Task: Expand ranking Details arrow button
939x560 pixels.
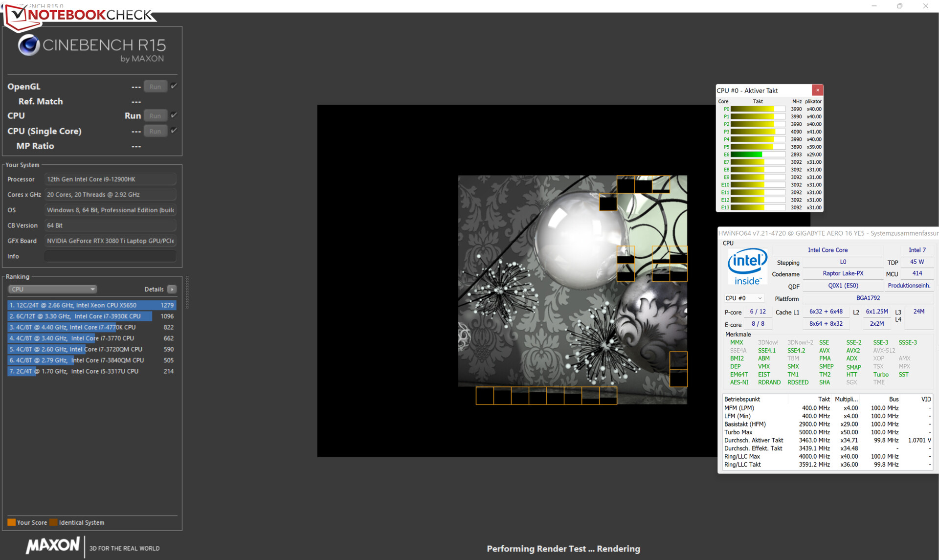Action: tap(172, 289)
